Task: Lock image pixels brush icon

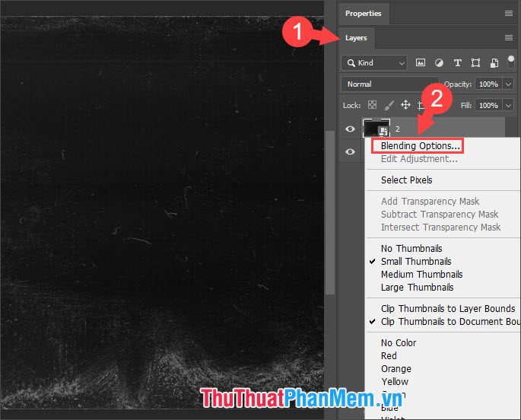Action: click(x=389, y=105)
